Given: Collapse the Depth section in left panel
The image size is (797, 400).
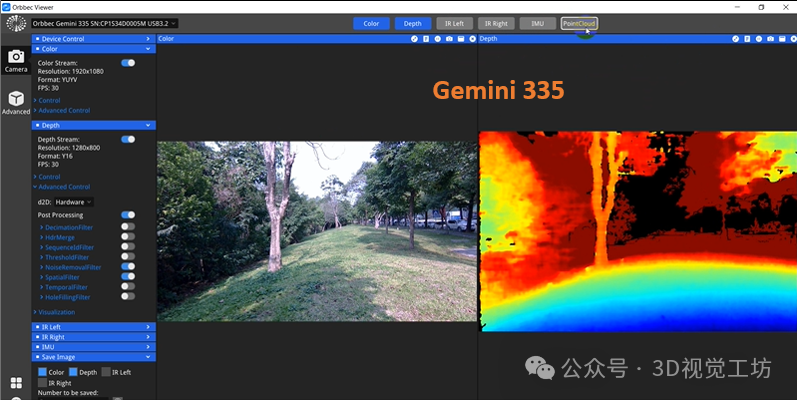Looking at the screenshot, I should 94,125.
